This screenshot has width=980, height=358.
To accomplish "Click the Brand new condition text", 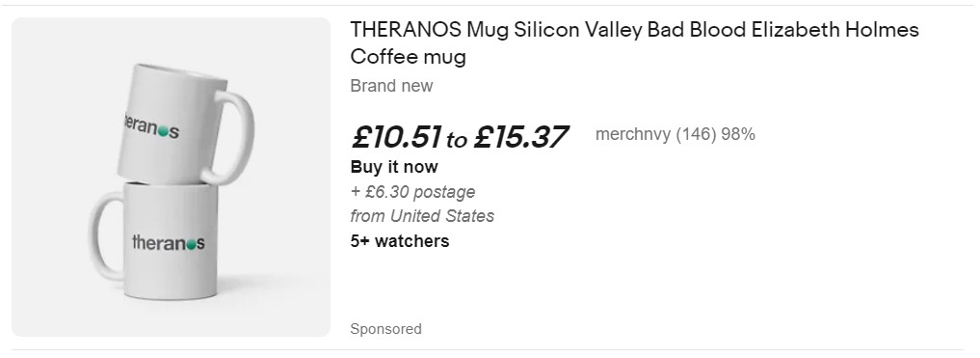I will pyautogui.click(x=391, y=86).
